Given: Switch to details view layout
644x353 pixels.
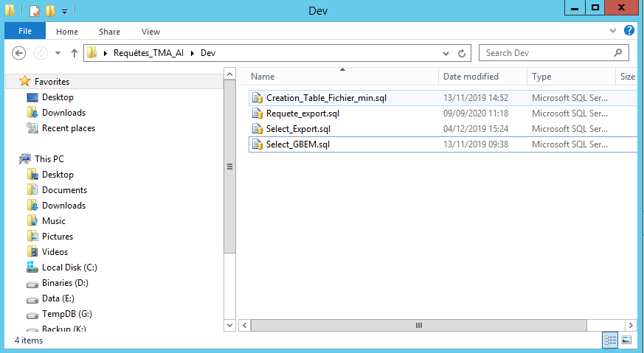Looking at the screenshot, I should (x=610, y=340).
